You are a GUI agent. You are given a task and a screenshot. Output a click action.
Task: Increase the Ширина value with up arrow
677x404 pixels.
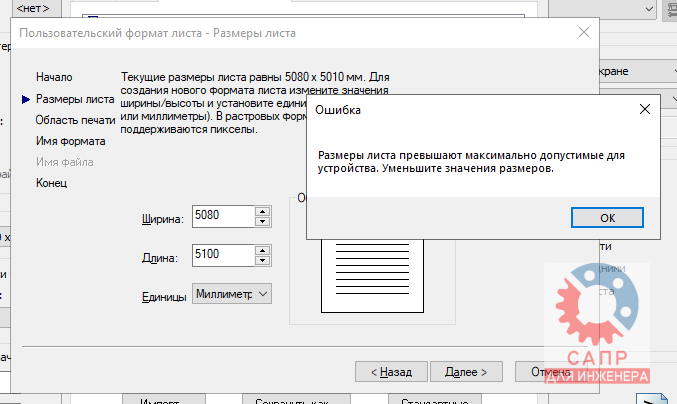point(263,211)
